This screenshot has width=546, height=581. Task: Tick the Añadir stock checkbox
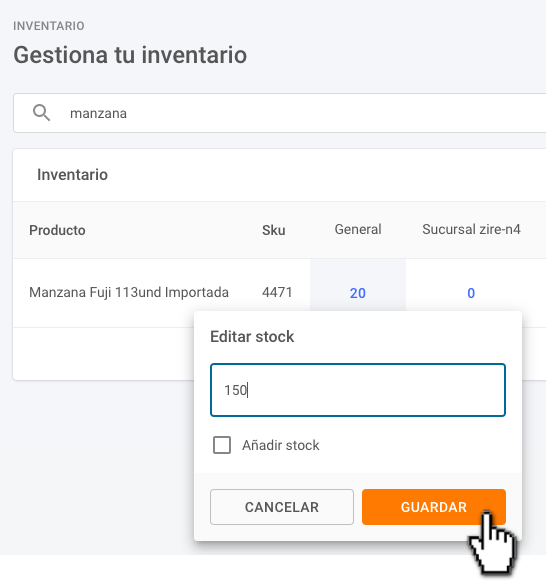[222, 445]
